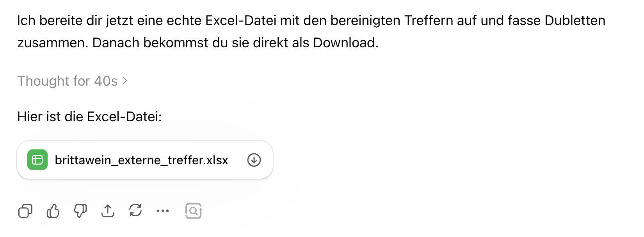
Task: Click the green spreadsheet file icon
Action: (x=37, y=160)
